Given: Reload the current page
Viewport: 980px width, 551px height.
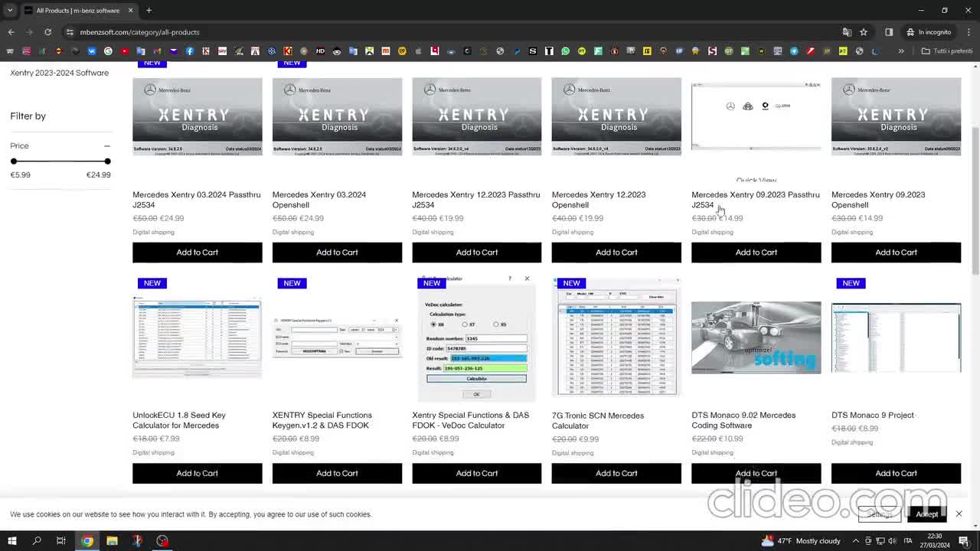Looking at the screenshot, I should (47, 32).
